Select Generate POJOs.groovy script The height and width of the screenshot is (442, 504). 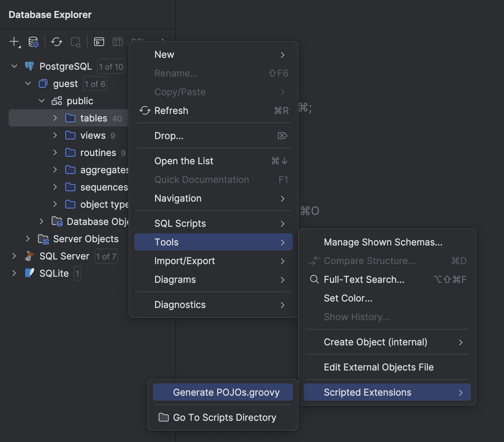tap(226, 392)
